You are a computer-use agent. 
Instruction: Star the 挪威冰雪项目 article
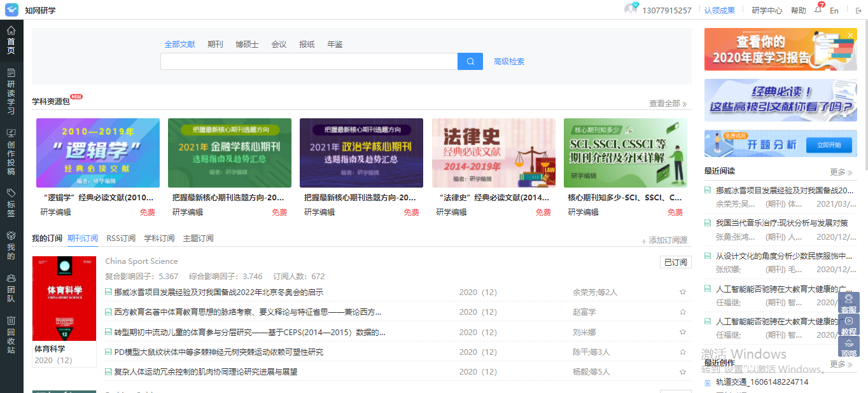coord(683,293)
